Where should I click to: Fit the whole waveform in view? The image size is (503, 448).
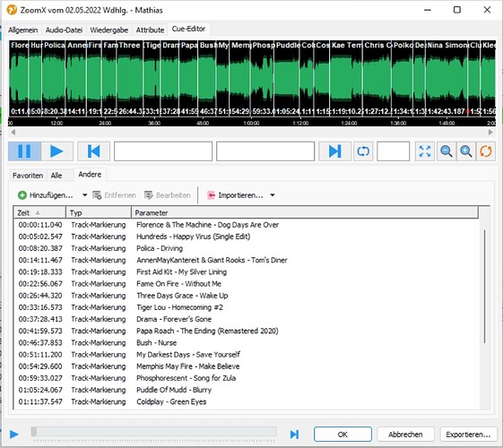tap(425, 151)
